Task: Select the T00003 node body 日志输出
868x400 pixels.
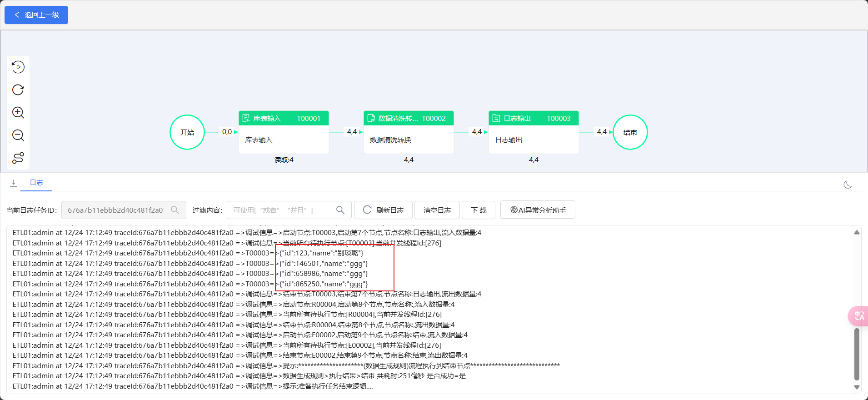Action: click(x=534, y=140)
